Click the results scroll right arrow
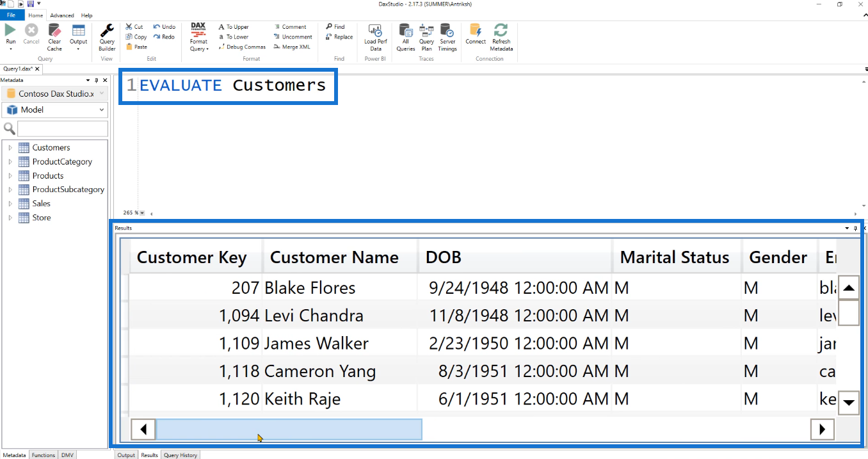 click(x=823, y=429)
